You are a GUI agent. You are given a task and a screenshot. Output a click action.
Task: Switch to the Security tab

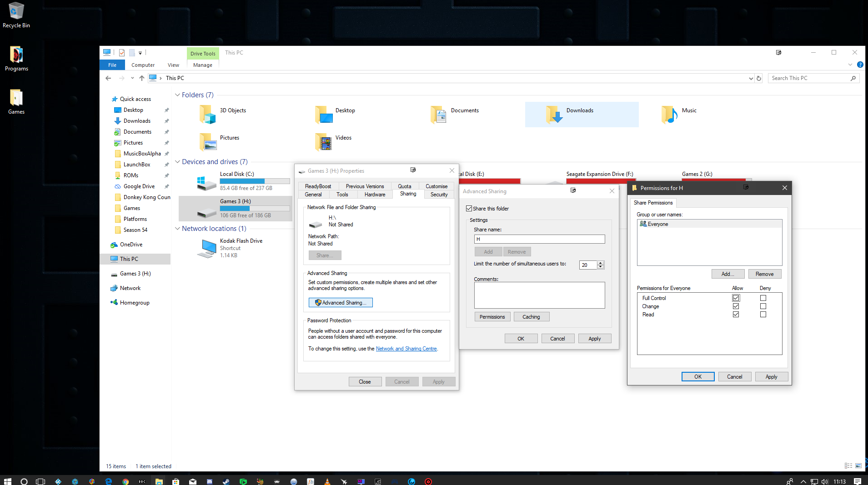(x=439, y=195)
